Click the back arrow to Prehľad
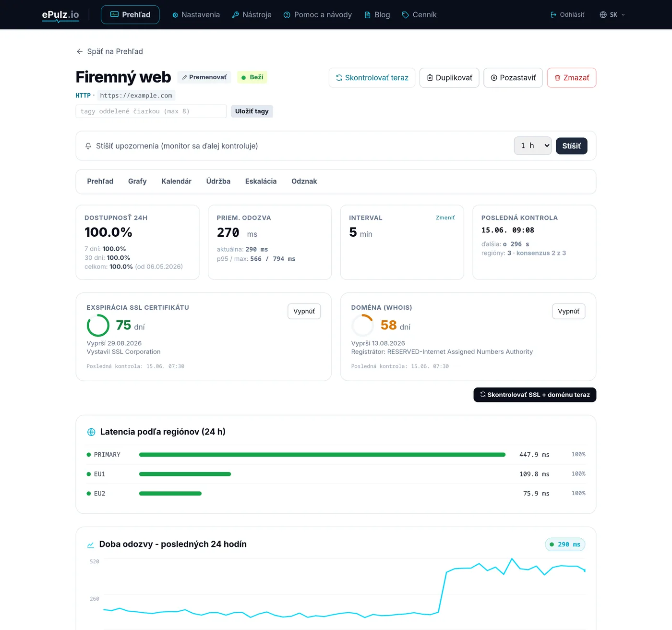This screenshot has width=672, height=630. pyautogui.click(x=80, y=51)
